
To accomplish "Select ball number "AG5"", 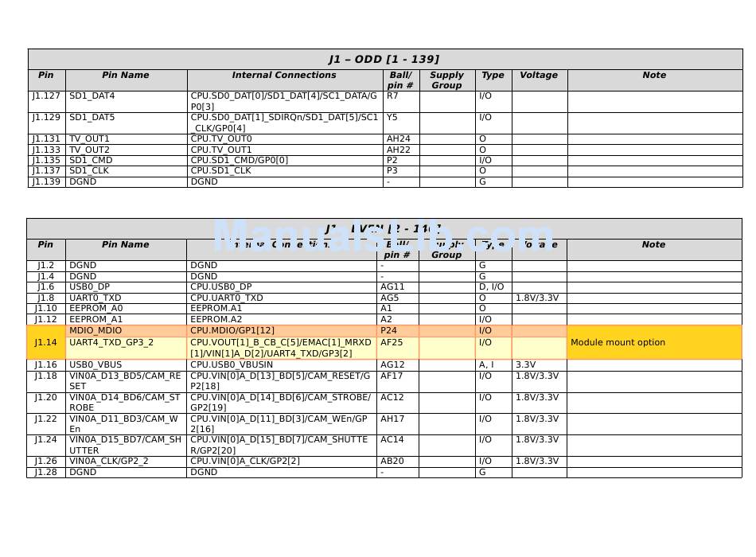I will pyautogui.click(x=390, y=298).
